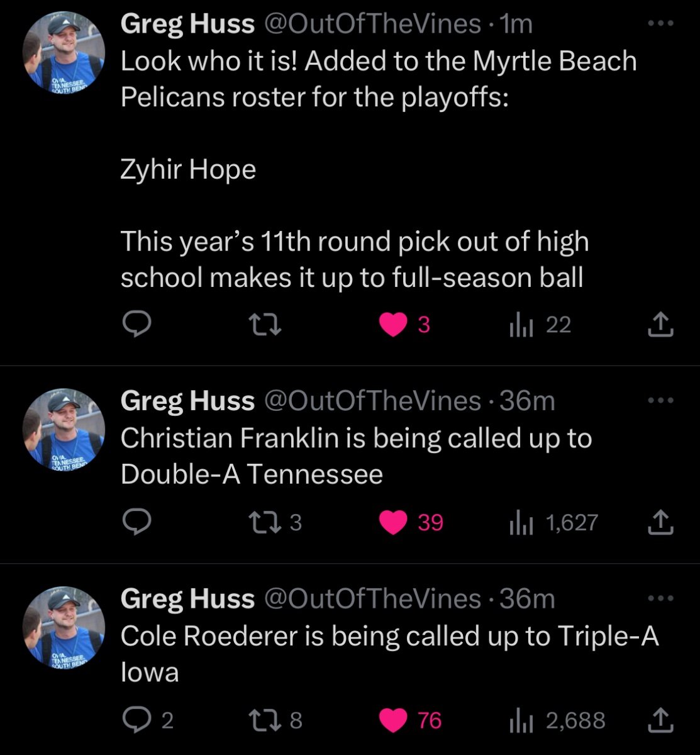
Task: Reply to the Zyhir Hope tweet
Action: [135, 325]
